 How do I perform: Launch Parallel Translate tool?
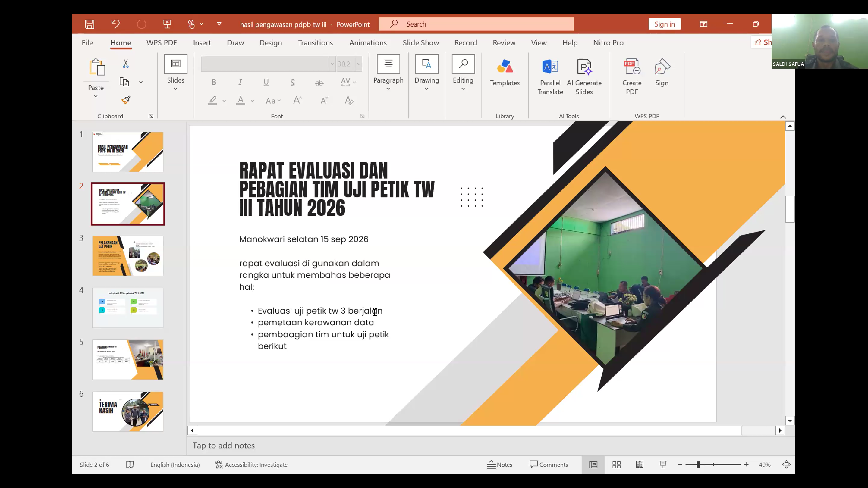tap(550, 77)
